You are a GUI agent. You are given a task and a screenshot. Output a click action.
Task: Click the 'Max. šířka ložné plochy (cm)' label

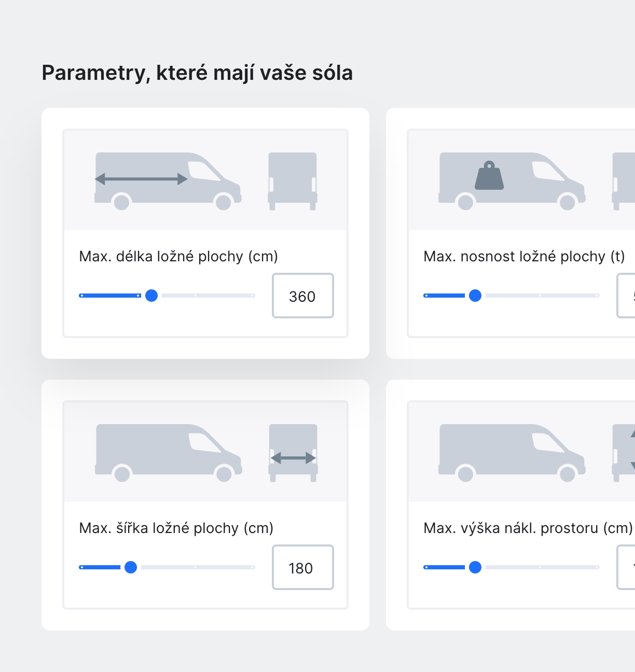tap(176, 528)
